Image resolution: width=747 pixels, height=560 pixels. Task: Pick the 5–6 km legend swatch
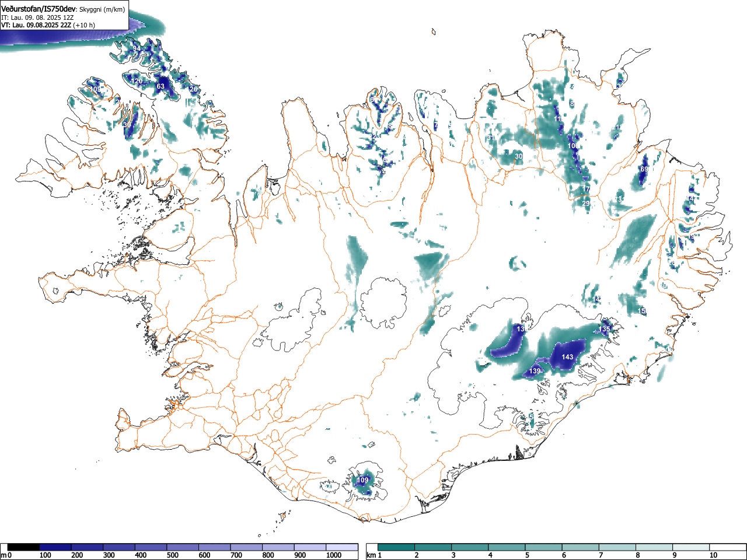[544, 547]
